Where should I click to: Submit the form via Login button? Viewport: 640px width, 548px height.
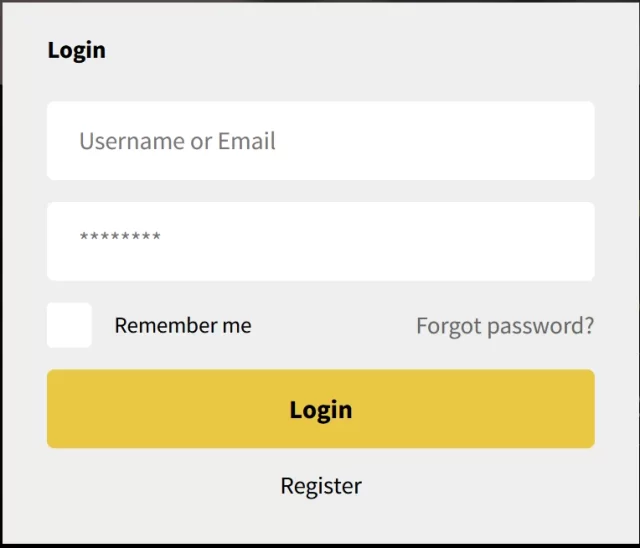tap(320, 409)
